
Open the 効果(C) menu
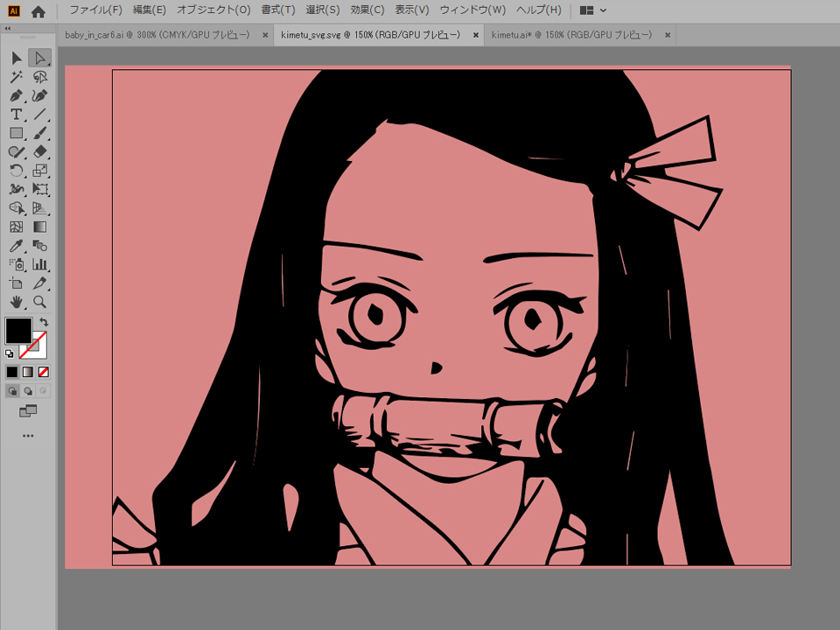point(367,10)
